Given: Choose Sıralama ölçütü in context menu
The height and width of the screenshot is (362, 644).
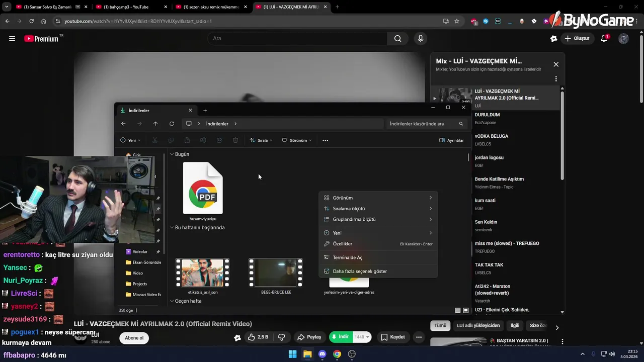Looking at the screenshot, I should tap(378, 209).
